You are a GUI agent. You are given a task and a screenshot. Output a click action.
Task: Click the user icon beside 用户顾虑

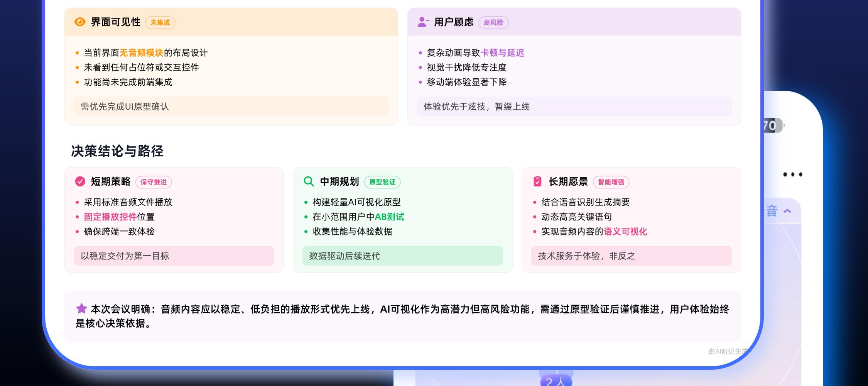[423, 22]
